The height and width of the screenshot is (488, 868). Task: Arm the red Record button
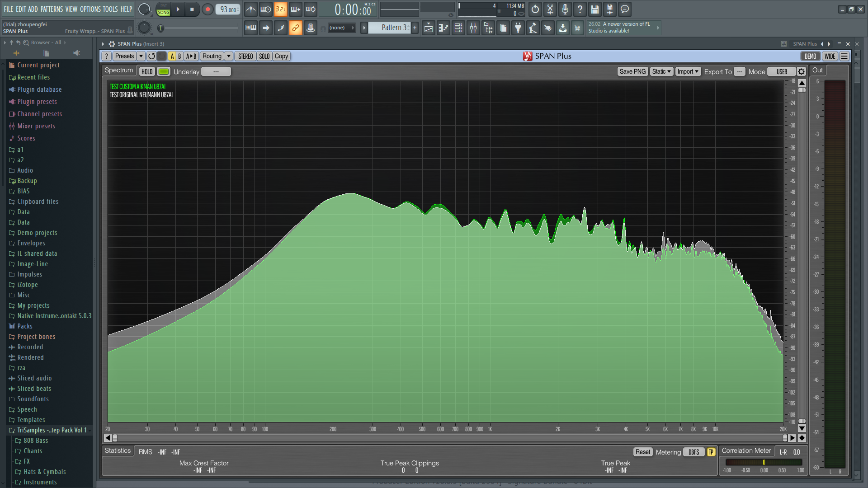208,9
